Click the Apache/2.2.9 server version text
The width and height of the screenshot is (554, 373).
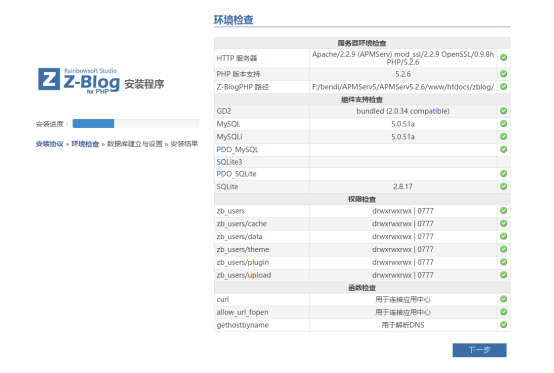click(x=403, y=58)
